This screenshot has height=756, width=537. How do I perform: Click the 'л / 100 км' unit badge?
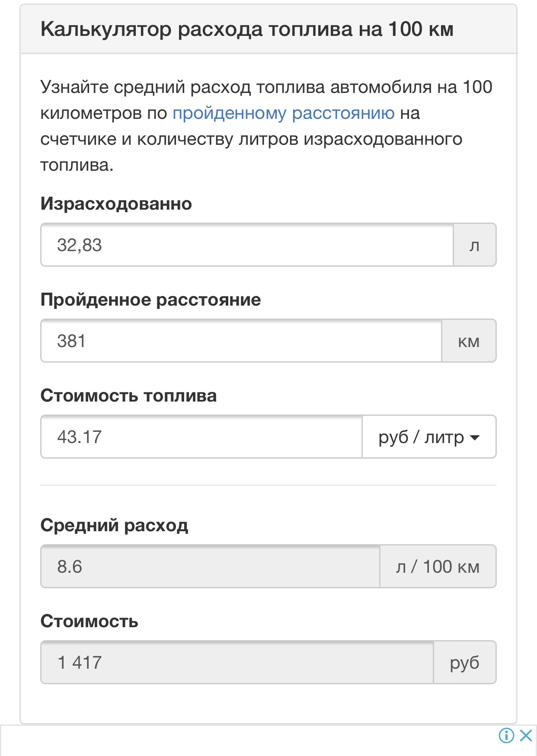[x=438, y=566]
